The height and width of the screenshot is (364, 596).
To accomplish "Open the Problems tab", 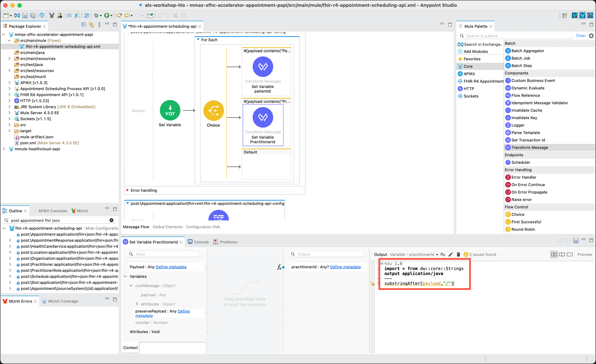I will pyautogui.click(x=225, y=242).
